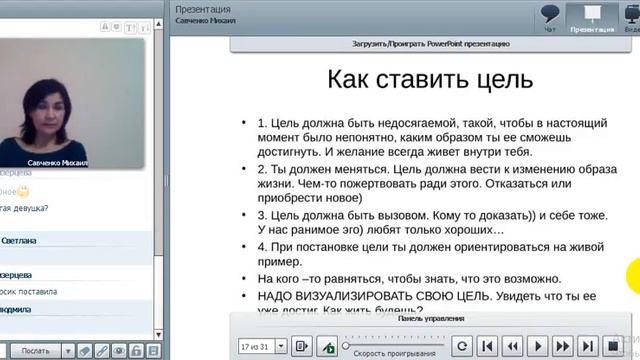Send message with Послать button
640x360 pixels.
coord(36,351)
